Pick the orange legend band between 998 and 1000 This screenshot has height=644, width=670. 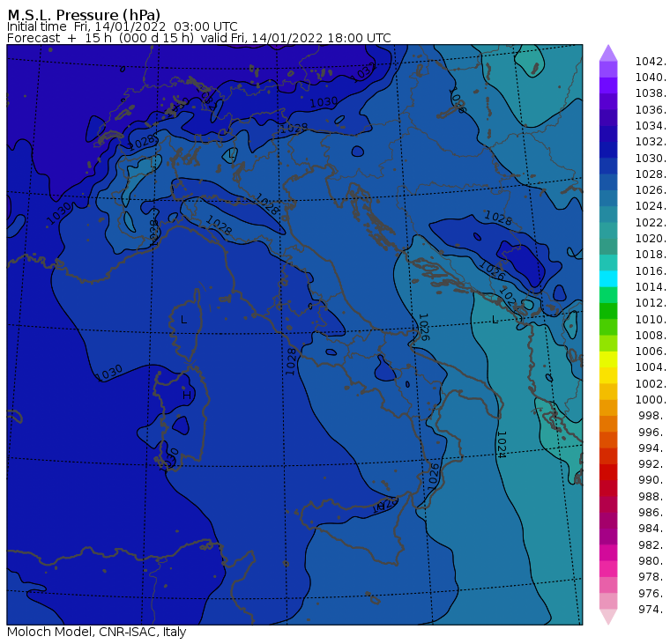(x=608, y=408)
